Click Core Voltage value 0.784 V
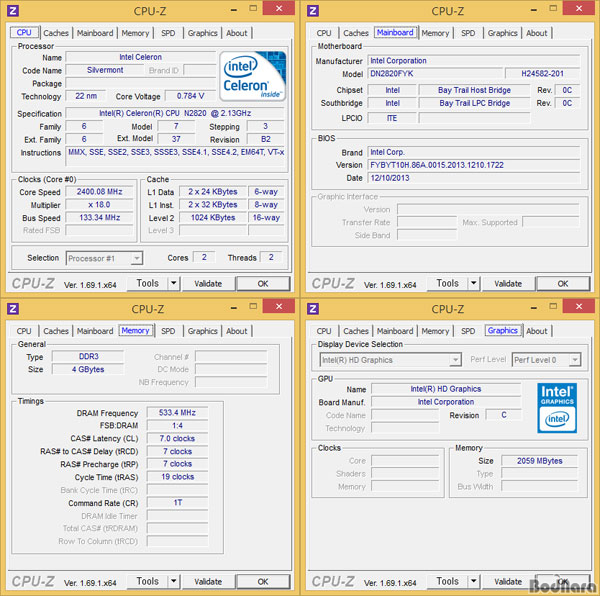 pos(190,96)
